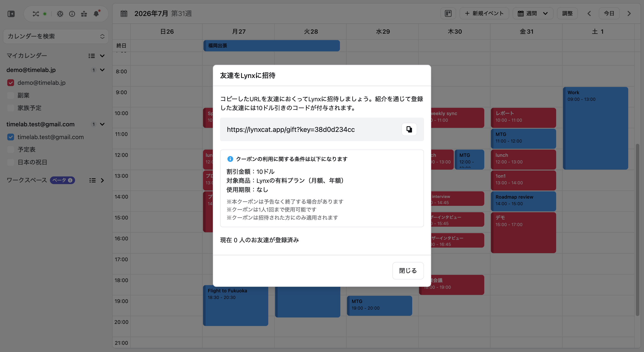Select the 土 1 day header

[598, 32]
